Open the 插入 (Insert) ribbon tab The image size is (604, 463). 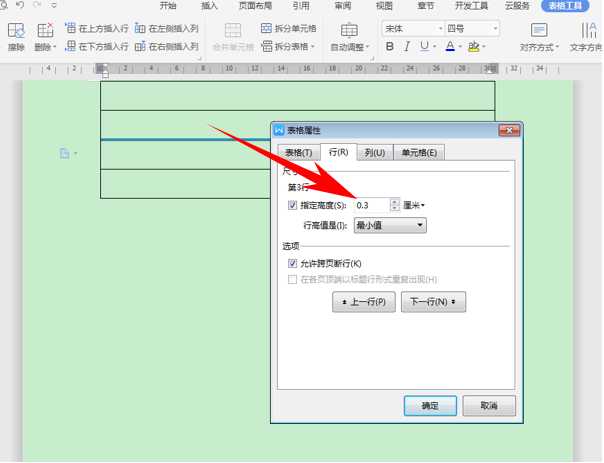[209, 6]
